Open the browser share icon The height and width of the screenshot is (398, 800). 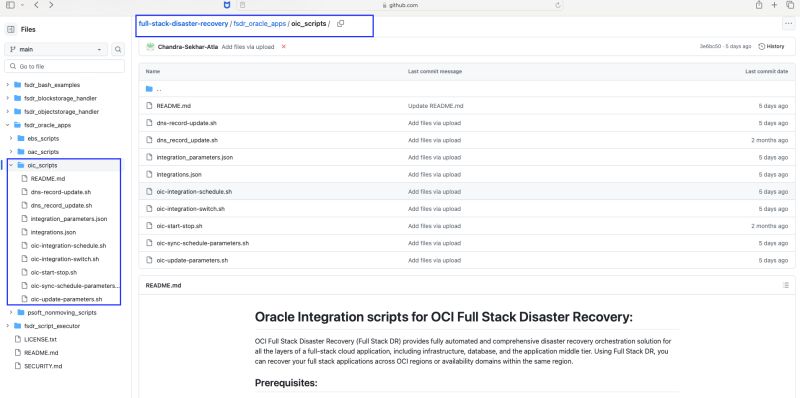(x=759, y=5)
